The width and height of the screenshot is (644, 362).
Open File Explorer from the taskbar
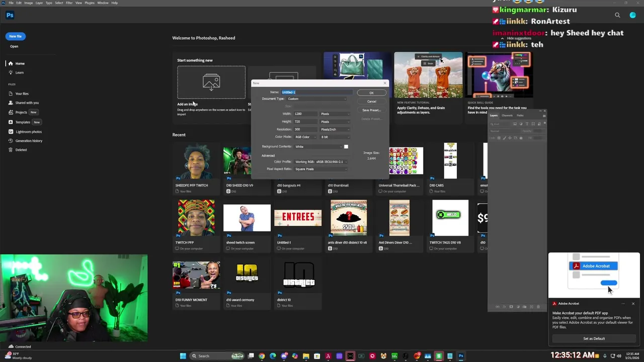click(x=306, y=356)
